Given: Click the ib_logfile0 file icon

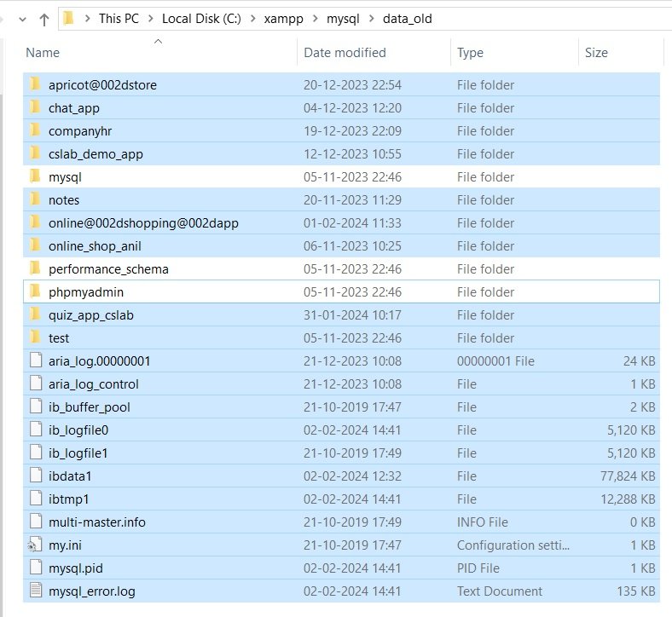Looking at the screenshot, I should point(36,430).
